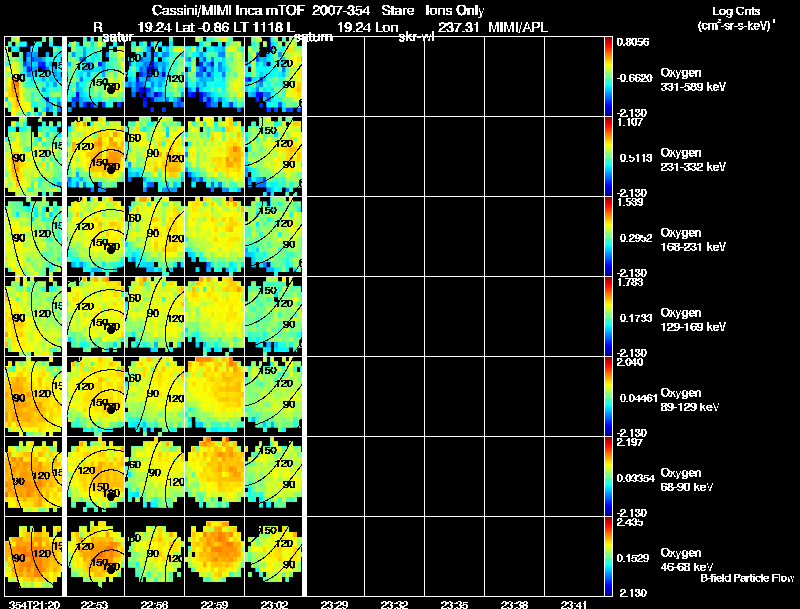This screenshot has width=800, height=609.
Task: Click the 'B-field Particle Flow' label
Action: click(747, 578)
